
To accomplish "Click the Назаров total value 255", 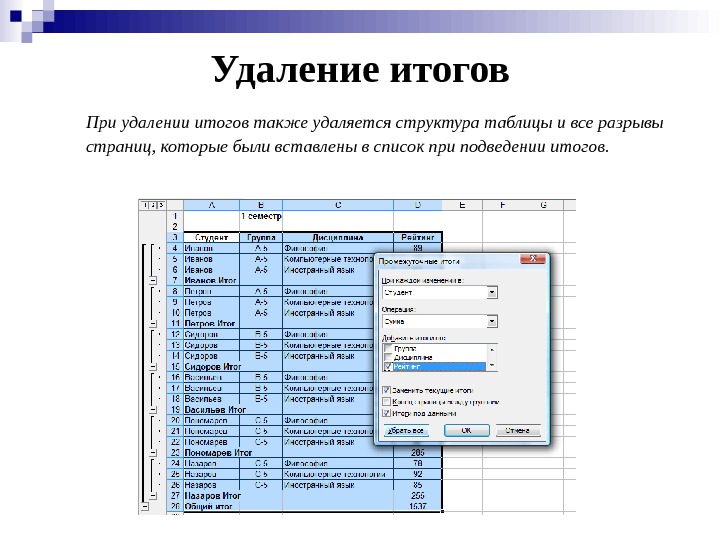I will coord(418,496).
